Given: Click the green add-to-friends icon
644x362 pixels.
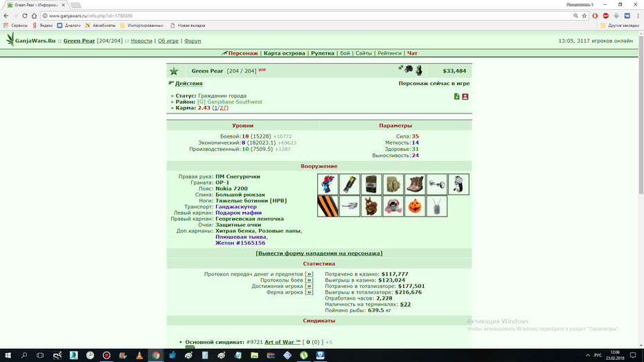Looking at the screenshot, I should tap(457, 96).
